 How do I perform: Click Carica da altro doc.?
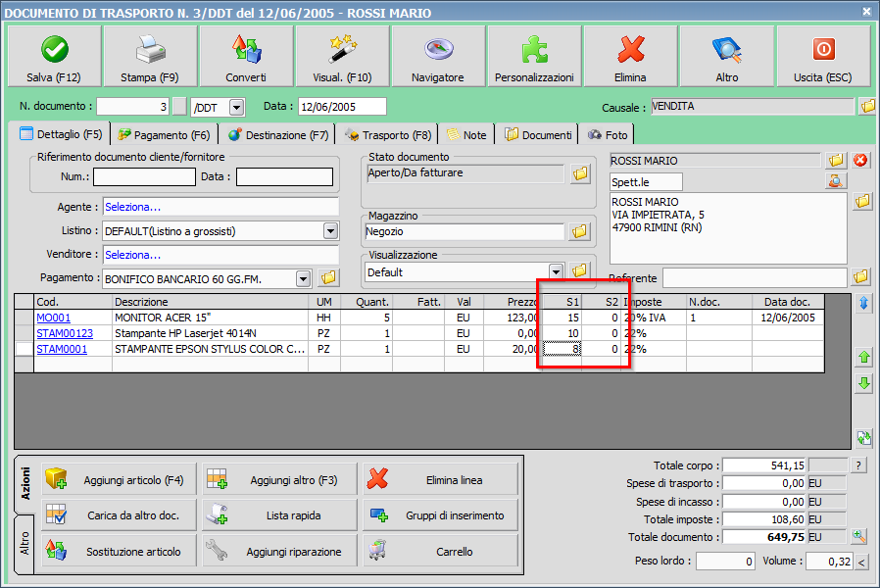[x=119, y=515]
